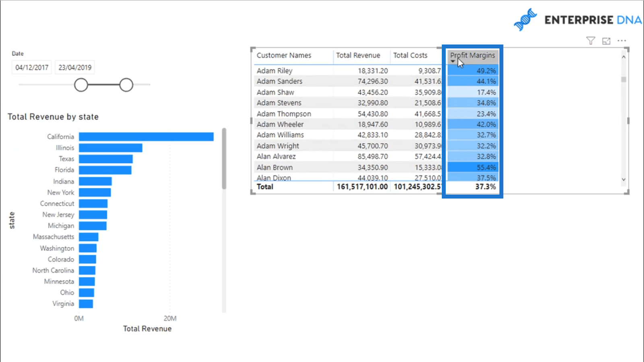Click the 161,517,101.00 total revenue cell
This screenshot has width=644, height=362.
[363, 187]
